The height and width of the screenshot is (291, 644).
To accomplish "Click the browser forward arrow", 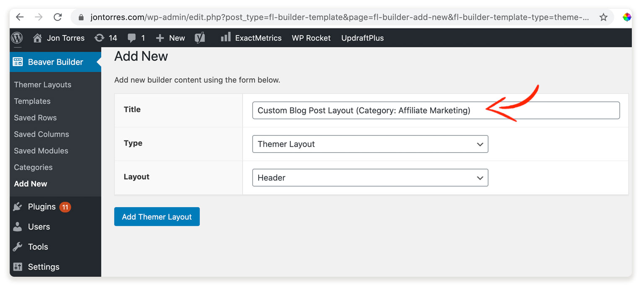I will pos(39,17).
